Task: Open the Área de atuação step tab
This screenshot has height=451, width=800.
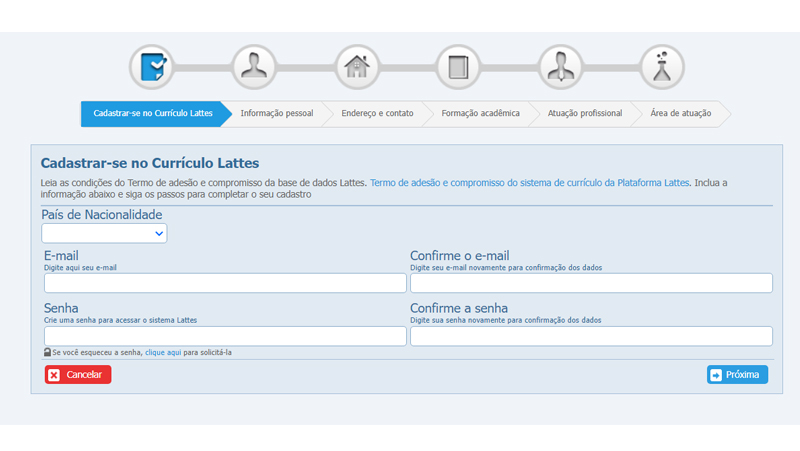Action: coord(681,113)
